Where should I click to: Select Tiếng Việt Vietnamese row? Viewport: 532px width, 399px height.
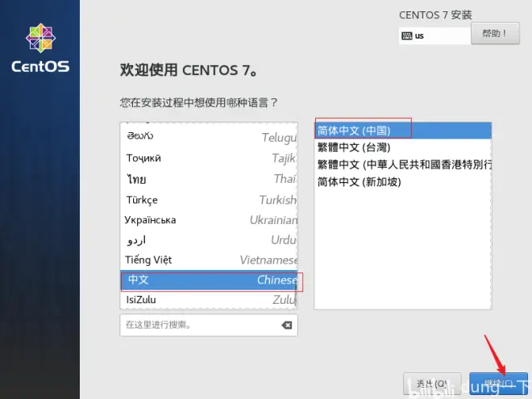click(209, 260)
